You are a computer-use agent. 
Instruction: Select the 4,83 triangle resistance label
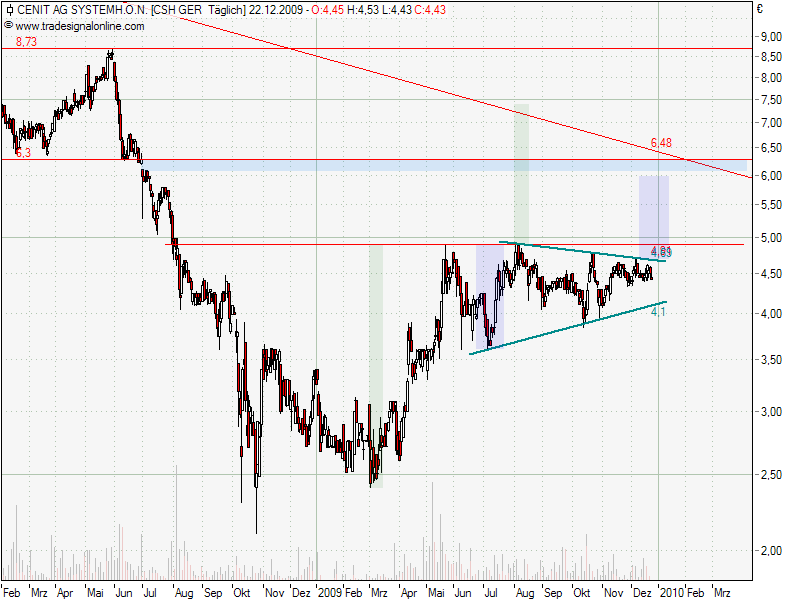click(660, 251)
